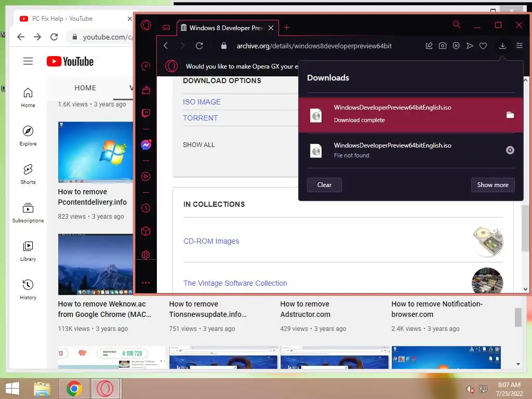Open the TORRENT download link
532x399 pixels.
pos(200,118)
